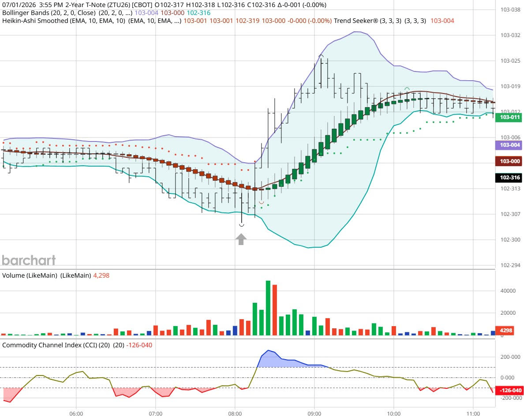Viewport: 524px width, 420px height.
Task: Click the brown 103-000 price tag
Action: [x=508, y=161]
